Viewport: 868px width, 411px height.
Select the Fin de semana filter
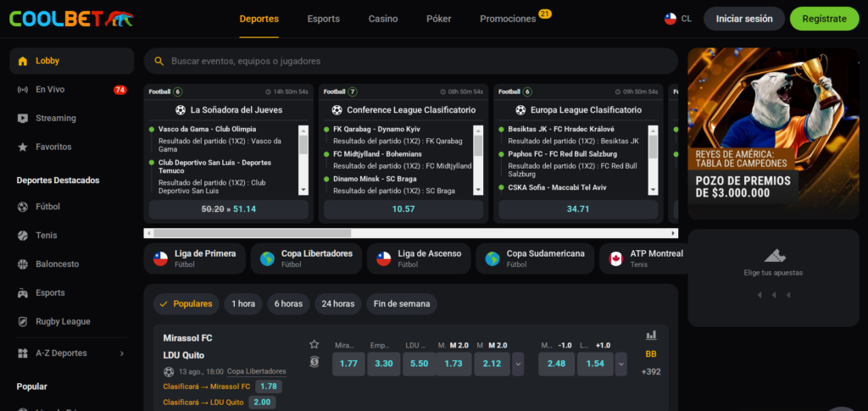pyautogui.click(x=401, y=303)
